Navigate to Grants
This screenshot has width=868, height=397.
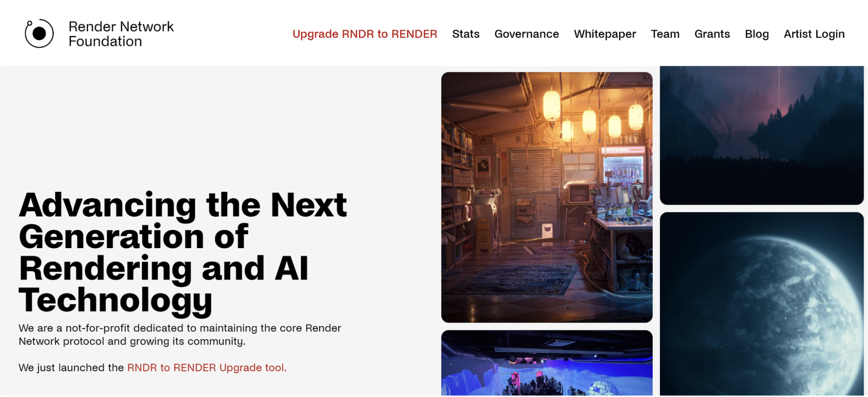click(712, 34)
